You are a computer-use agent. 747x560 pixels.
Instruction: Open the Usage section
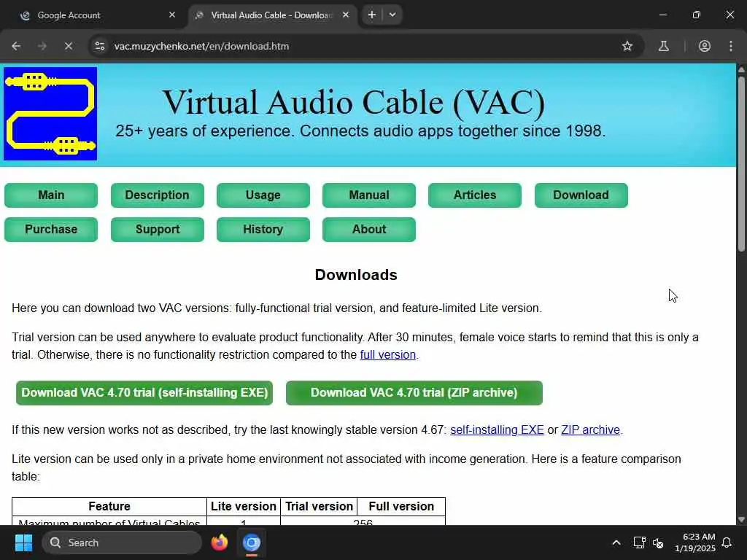click(x=263, y=195)
